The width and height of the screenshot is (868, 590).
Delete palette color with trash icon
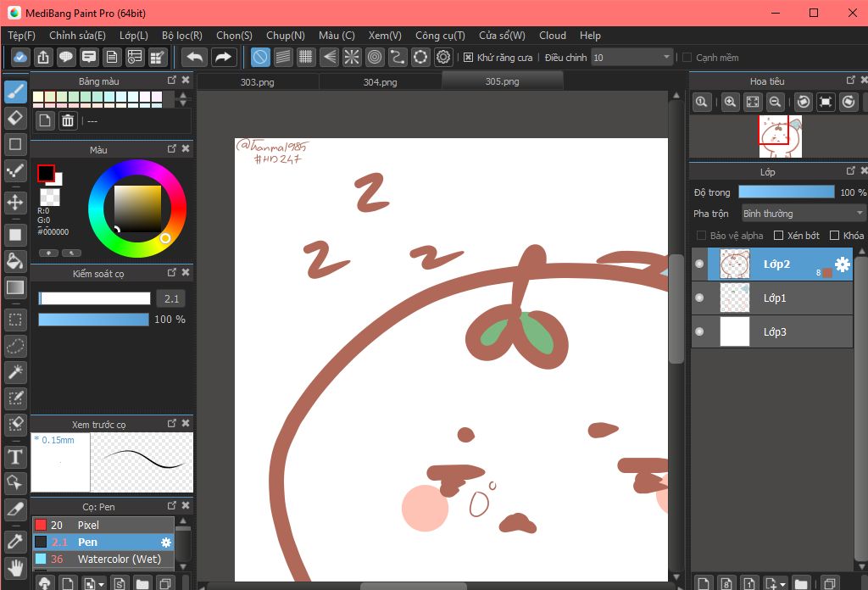tap(68, 120)
